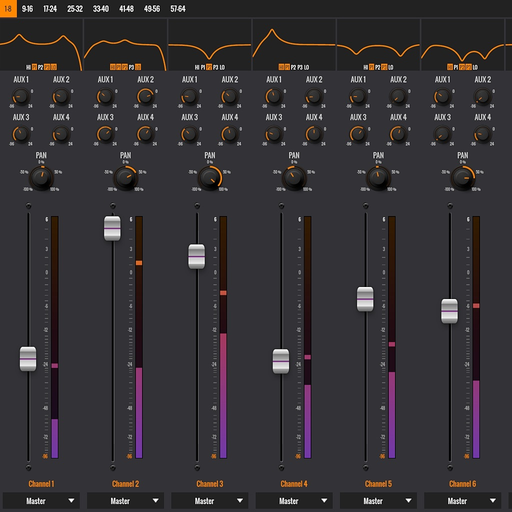Open Channel 4 EQ curve display

pyautogui.click(x=294, y=44)
